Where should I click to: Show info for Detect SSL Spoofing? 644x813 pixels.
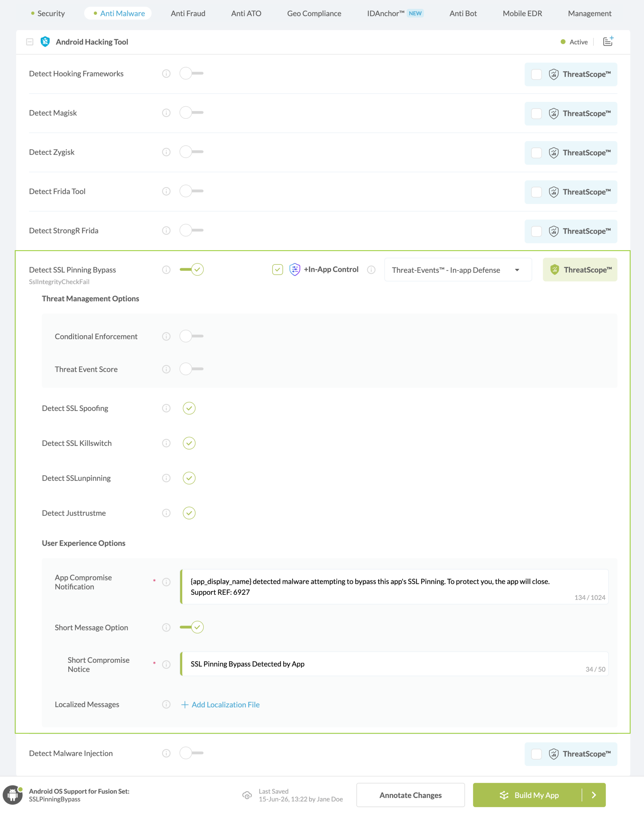pyautogui.click(x=166, y=408)
